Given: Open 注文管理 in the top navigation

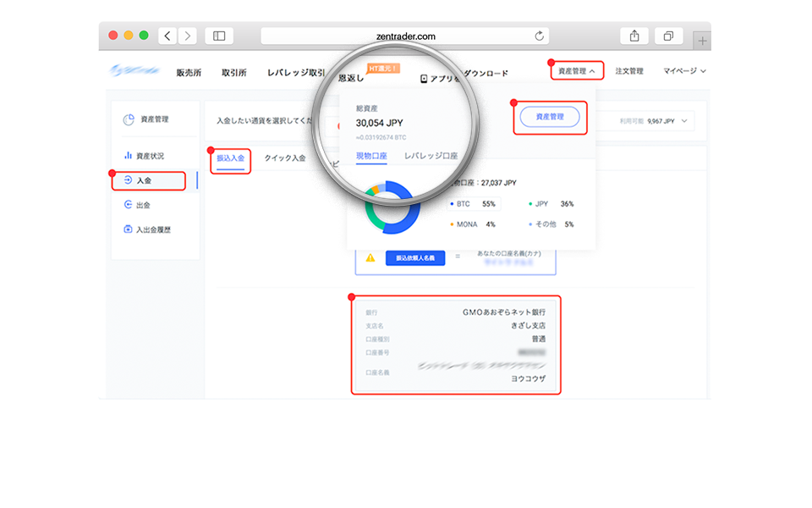Looking at the screenshot, I should 628,71.
